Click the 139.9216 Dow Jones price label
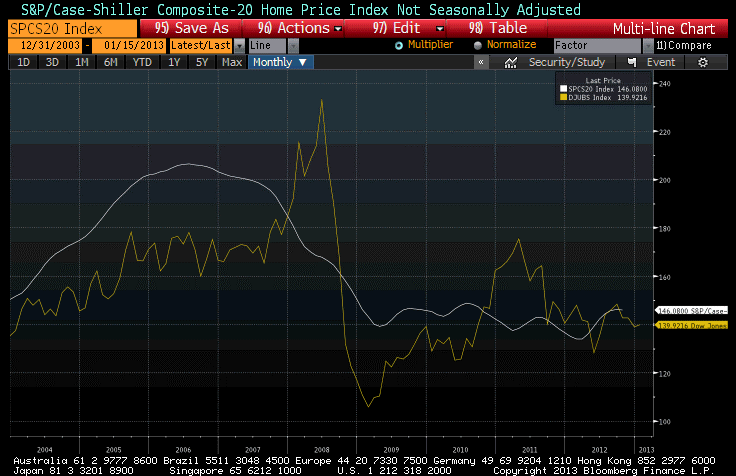Viewport: 736px width, 476px height. pos(691,325)
